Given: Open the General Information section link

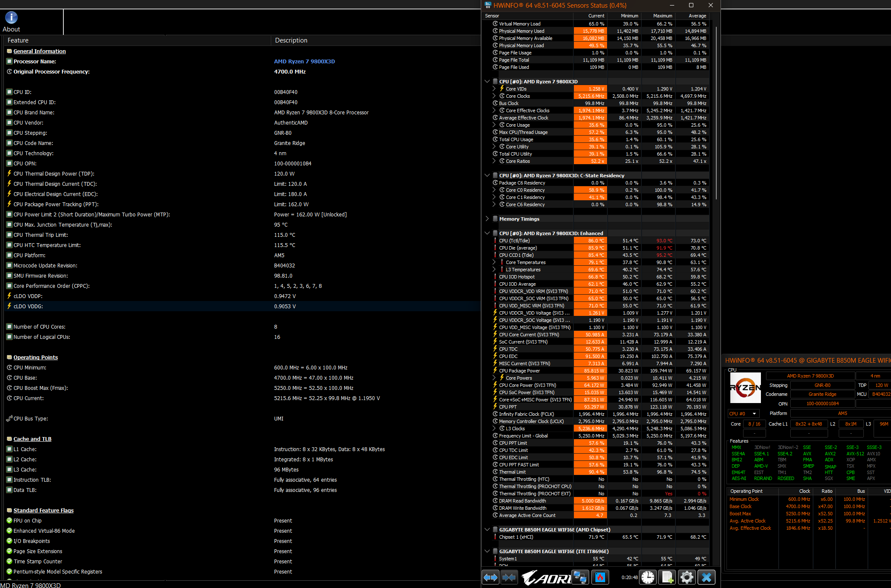Looking at the screenshot, I should (40, 51).
